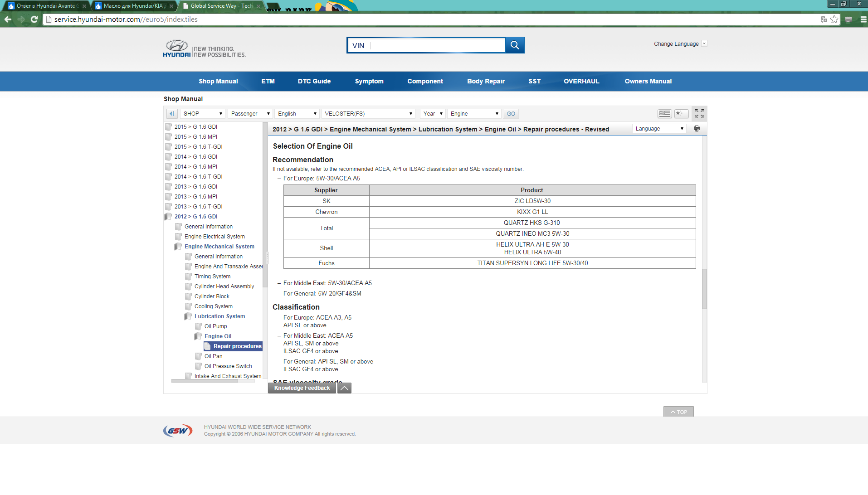Click the browser address bar
The image size is (868, 495).
[431, 19]
